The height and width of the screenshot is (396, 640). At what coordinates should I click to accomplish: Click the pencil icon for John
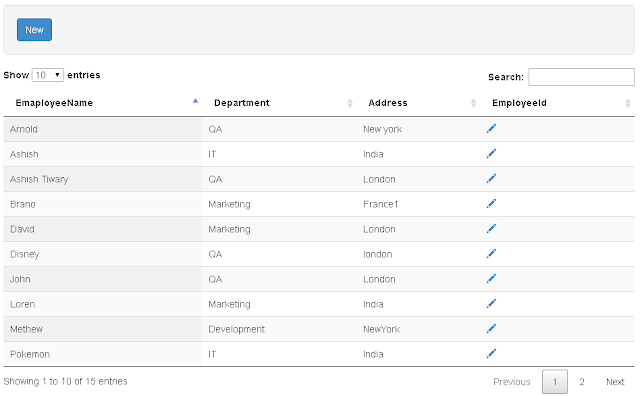point(491,278)
